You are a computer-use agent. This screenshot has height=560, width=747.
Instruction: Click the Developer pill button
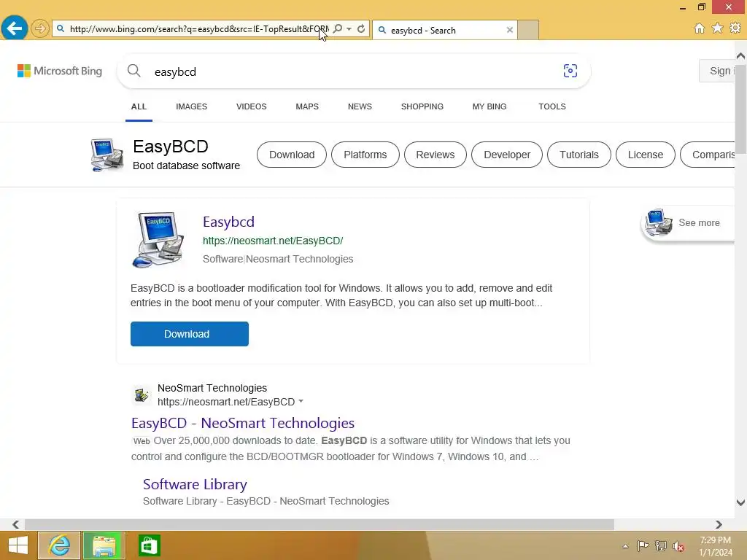pos(507,155)
